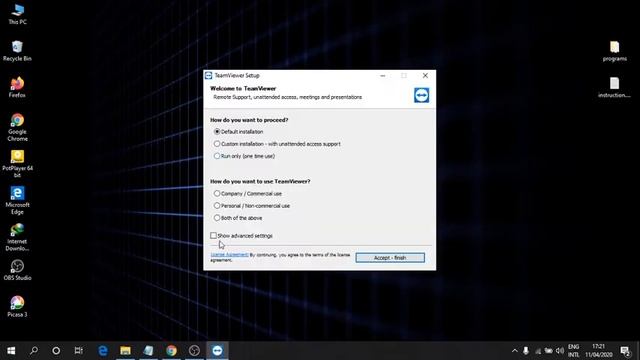This screenshot has width=640, height=360.
Task: Open Task View on taskbar
Action: point(79,350)
